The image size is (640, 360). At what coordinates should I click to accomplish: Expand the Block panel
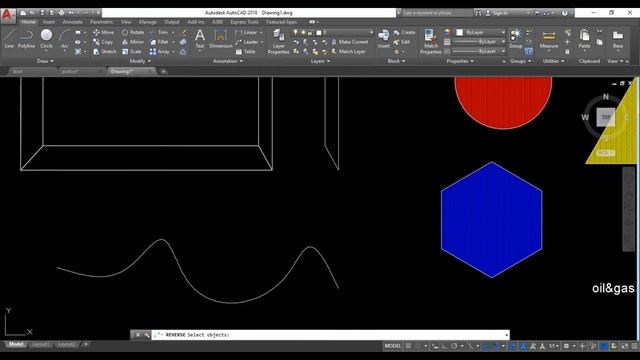[396, 61]
